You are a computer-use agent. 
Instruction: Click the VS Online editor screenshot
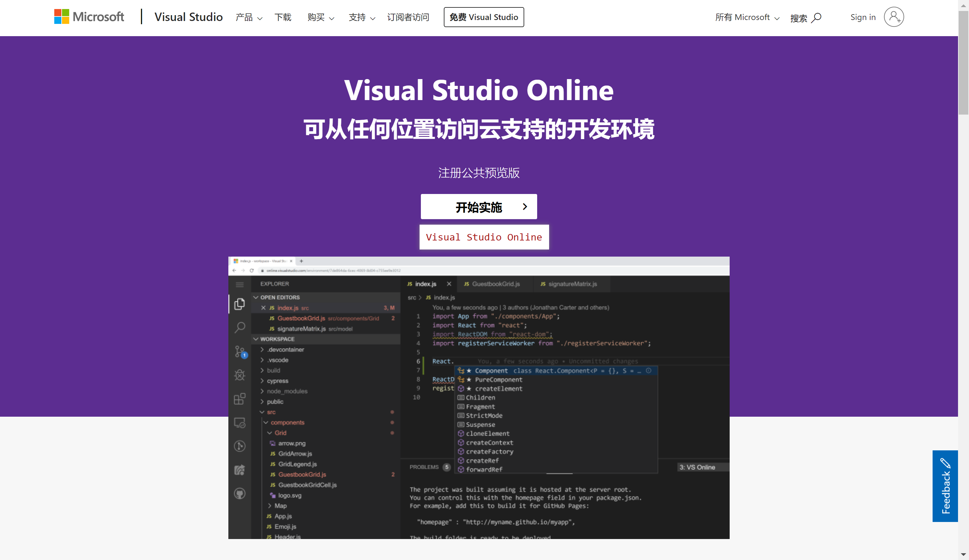[478, 397]
